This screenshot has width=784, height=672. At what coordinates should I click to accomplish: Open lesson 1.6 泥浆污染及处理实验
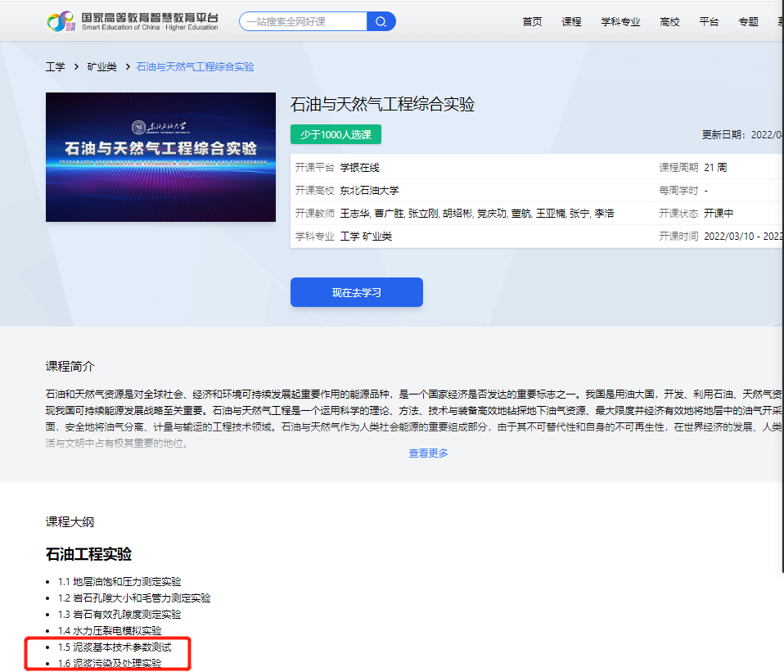coord(110,663)
